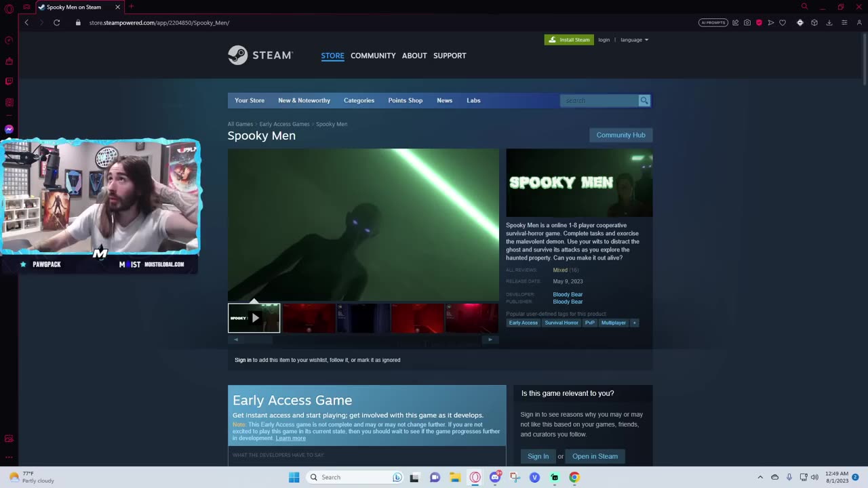Open the Snipping Tool taskbar icon
The width and height of the screenshot is (868, 488).
pos(515,477)
